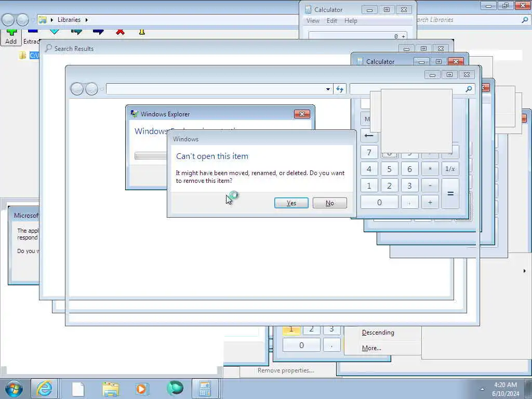
Task: Click the Search Libraries magnifier icon
Action: (525, 20)
